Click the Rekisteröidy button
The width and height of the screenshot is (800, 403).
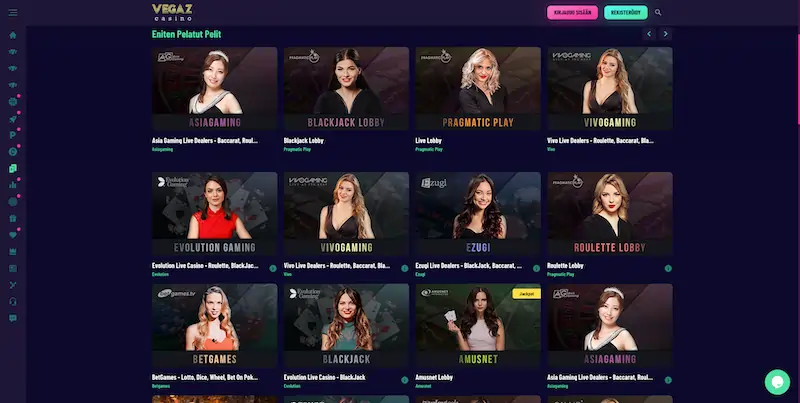coord(626,12)
